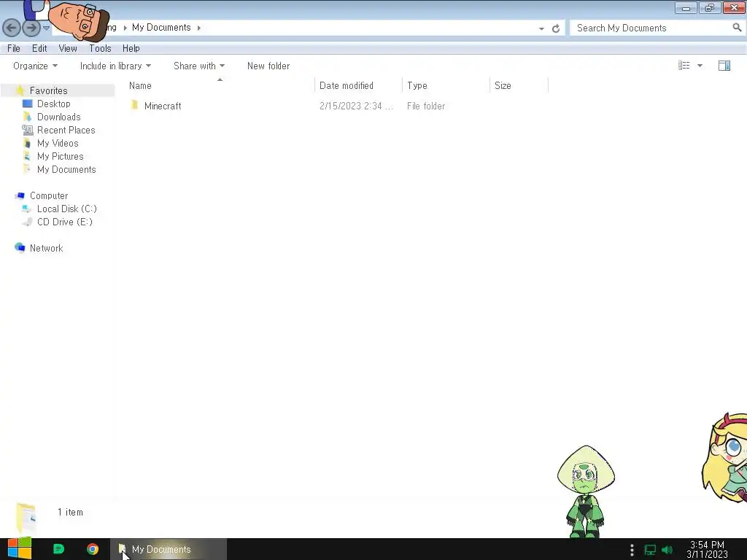Click Minecraft's File folder type cell
This screenshot has width=747, height=560.
pos(426,106)
